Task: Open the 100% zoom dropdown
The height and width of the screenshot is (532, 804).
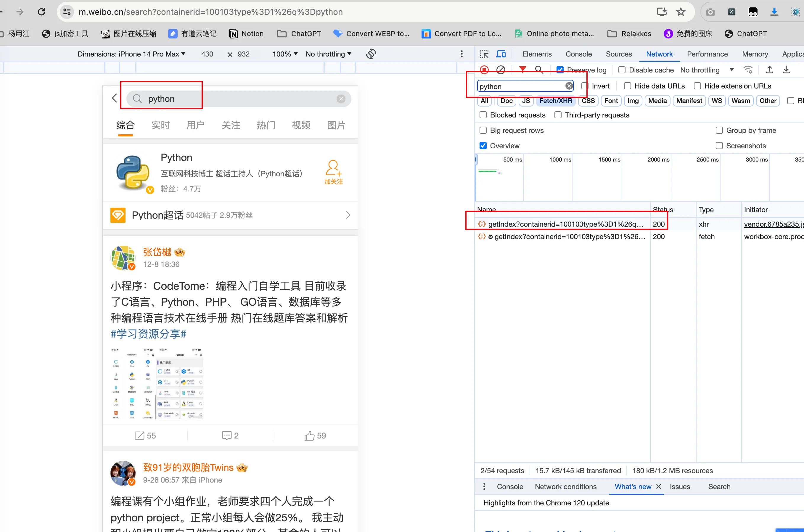Action: (285, 54)
